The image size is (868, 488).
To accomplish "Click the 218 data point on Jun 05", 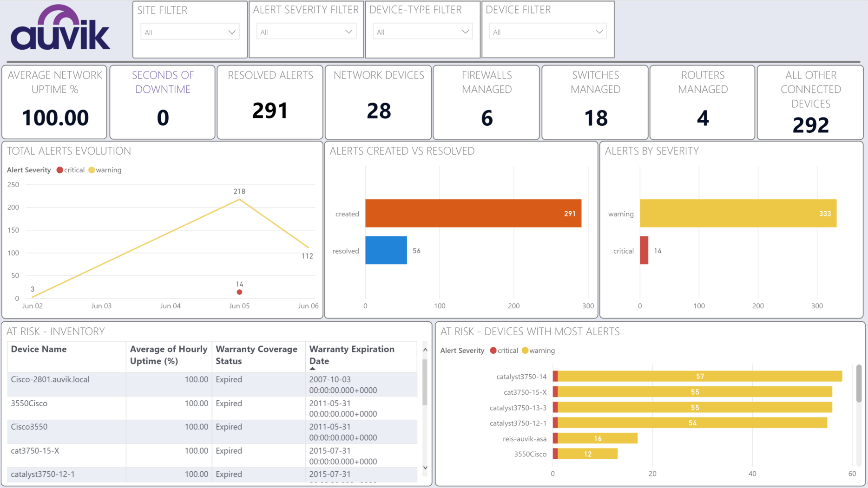I will tap(239, 200).
